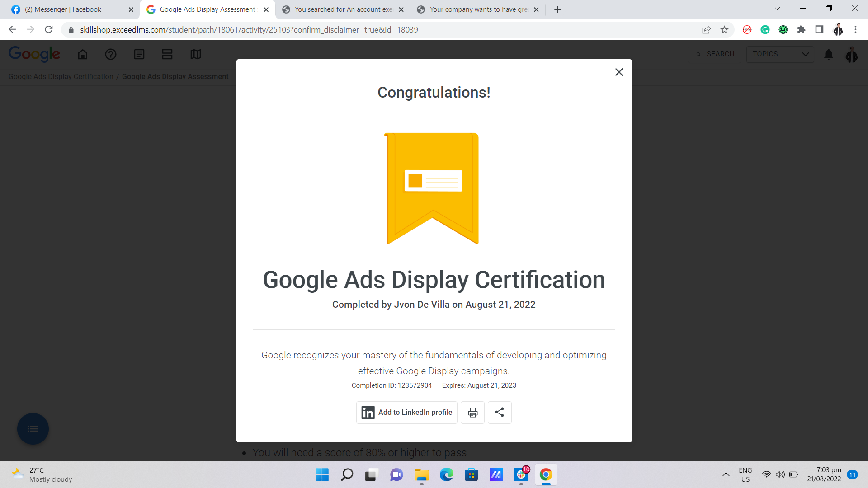Switch to 'Your company wants to have' tab
Viewport: 868px width, 488px height.
477,9
